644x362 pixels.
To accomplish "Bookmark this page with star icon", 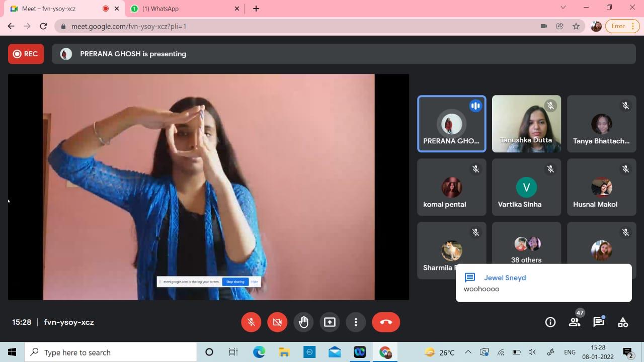I will pos(576,26).
